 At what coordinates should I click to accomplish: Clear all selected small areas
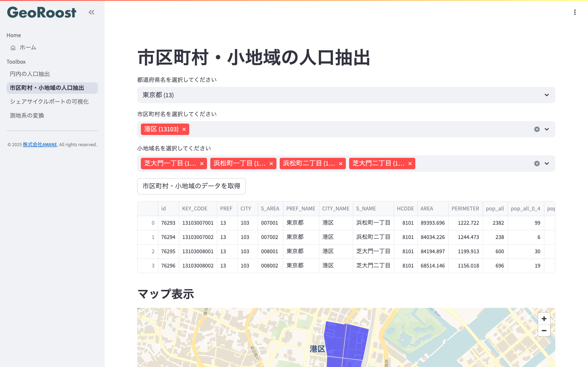537,164
